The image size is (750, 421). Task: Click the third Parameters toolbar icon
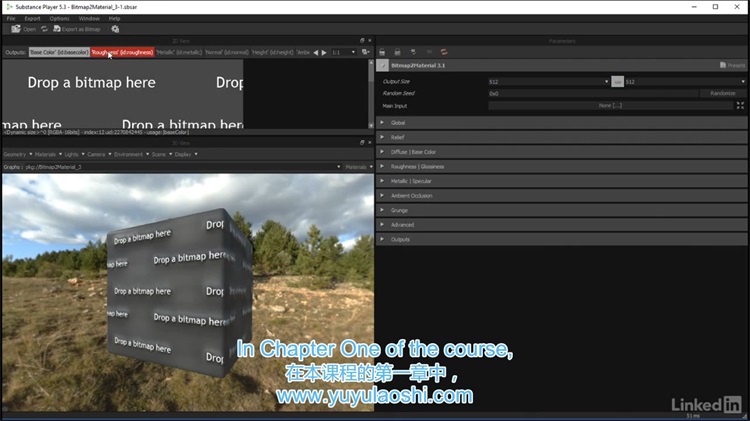pos(413,52)
